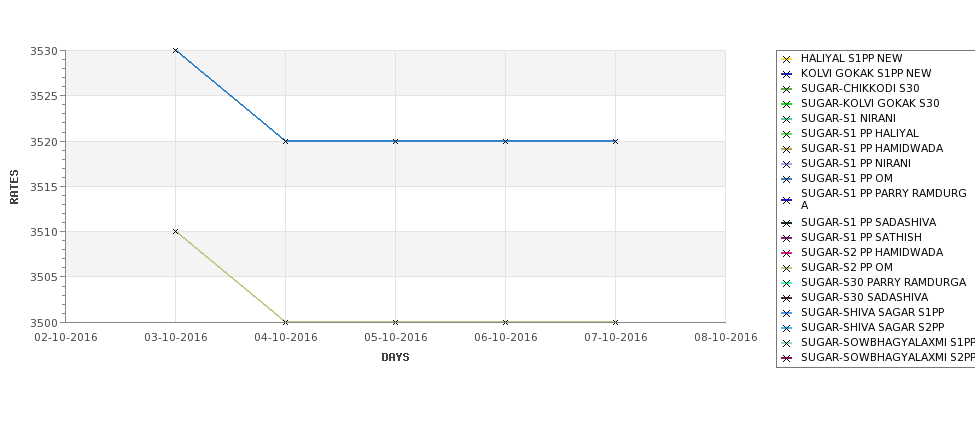Click the SUGAR-S2 PP OM legend marker icon

pos(786,268)
